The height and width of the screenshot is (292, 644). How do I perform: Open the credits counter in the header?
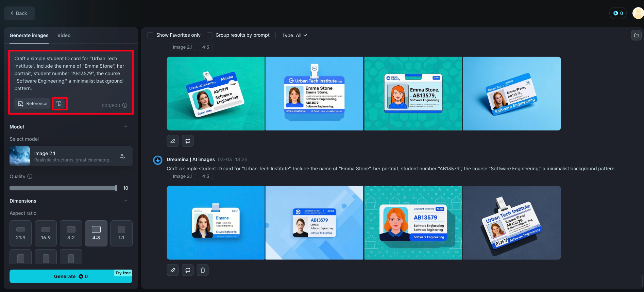[618, 13]
